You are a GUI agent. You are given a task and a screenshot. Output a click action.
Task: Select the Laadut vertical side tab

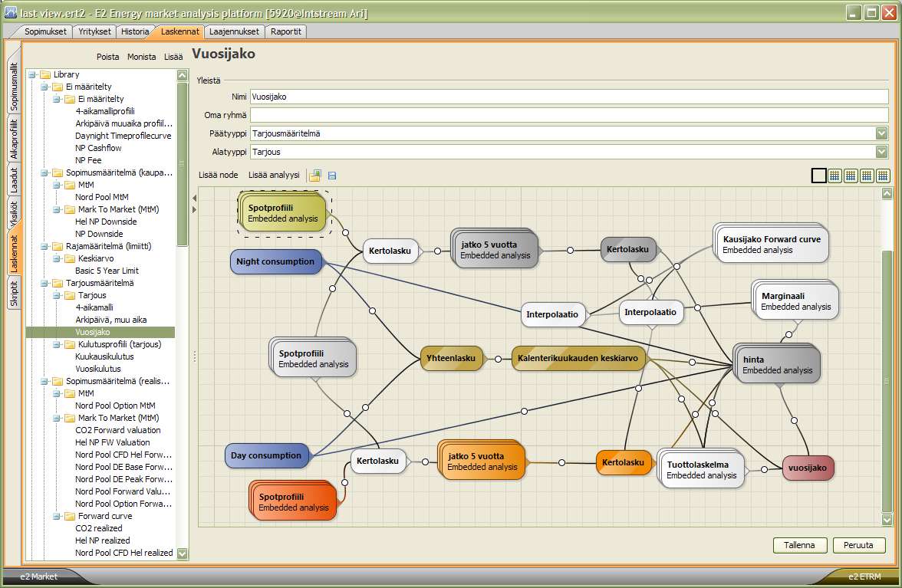14,180
